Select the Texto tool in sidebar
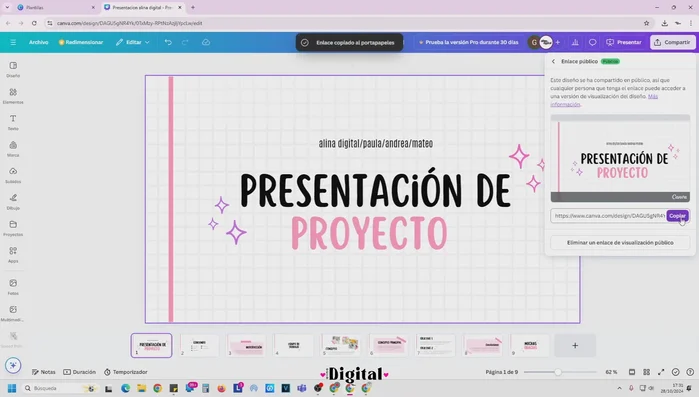The width and height of the screenshot is (699, 397). [13, 122]
